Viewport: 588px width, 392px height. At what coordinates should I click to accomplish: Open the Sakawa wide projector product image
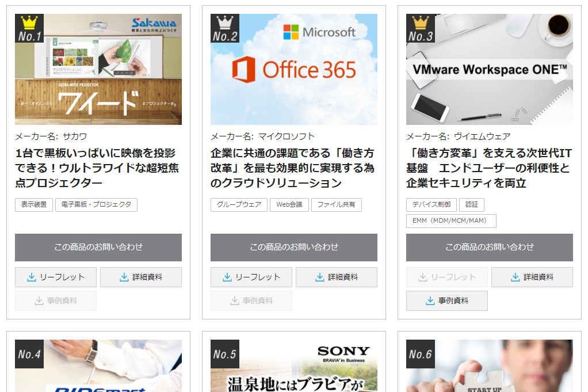click(x=98, y=70)
